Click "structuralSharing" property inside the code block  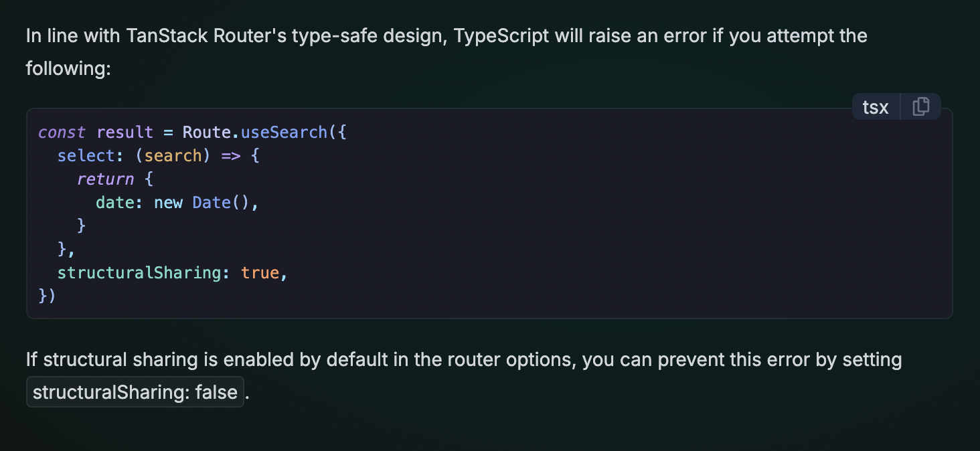point(139,272)
